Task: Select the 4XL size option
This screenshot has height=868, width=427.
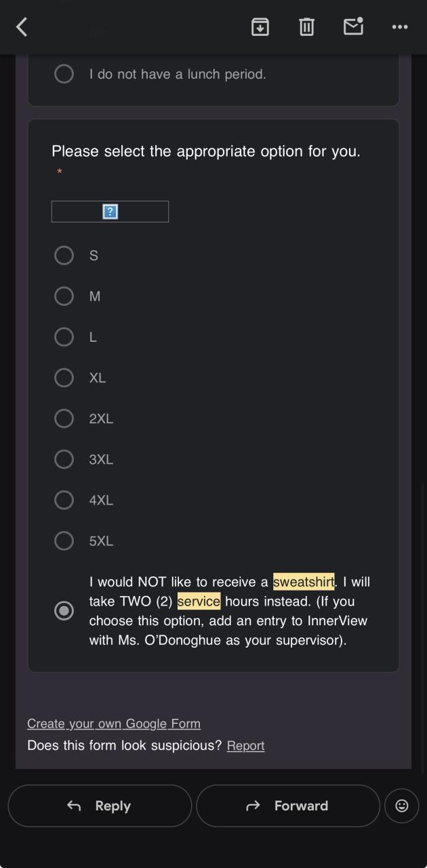Action: [x=64, y=500]
